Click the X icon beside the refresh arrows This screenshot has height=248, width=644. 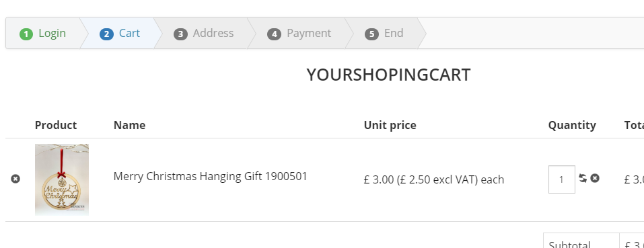(595, 178)
